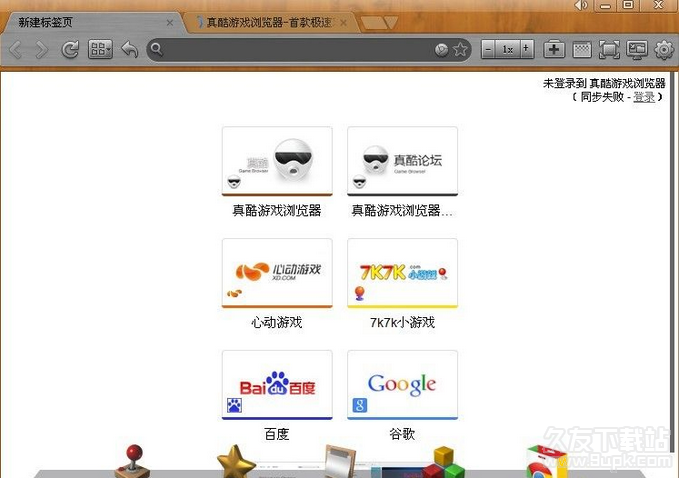Reset zoom via the 1x button
Viewport: 679px width, 478px height.
508,49
